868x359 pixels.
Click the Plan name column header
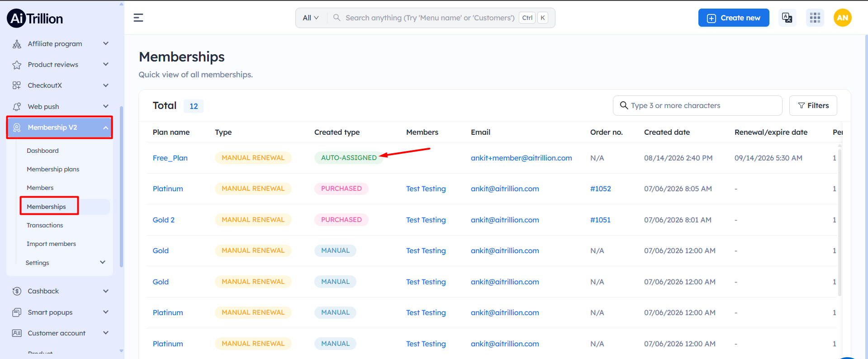tap(171, 132)
